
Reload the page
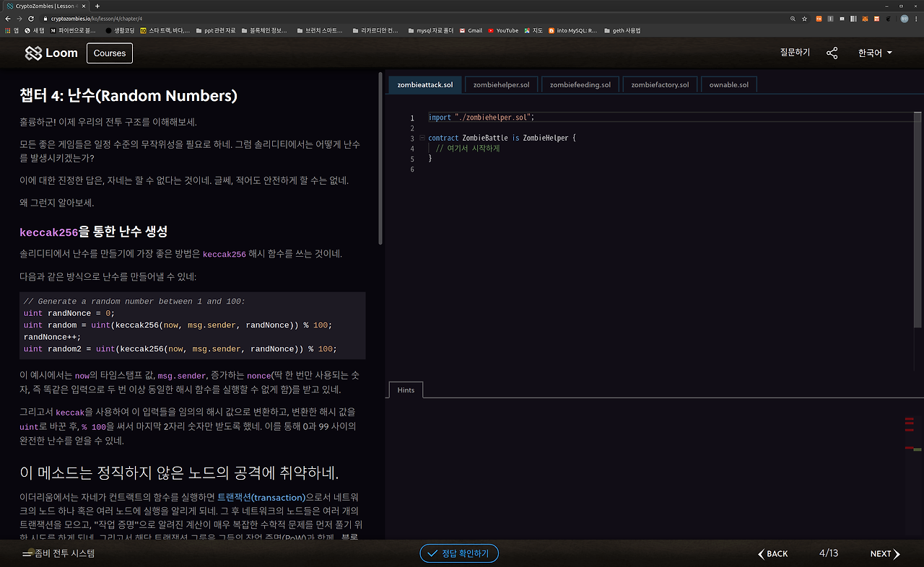31,19
